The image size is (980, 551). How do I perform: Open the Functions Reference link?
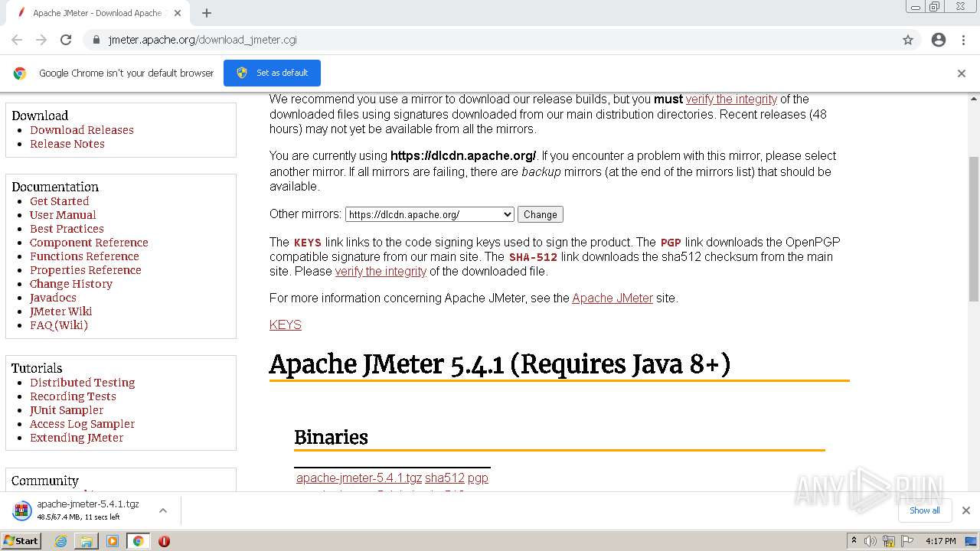tap(84, 256)
